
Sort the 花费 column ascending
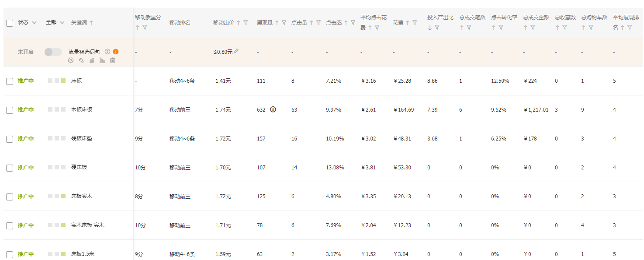(x=408, y=23)
